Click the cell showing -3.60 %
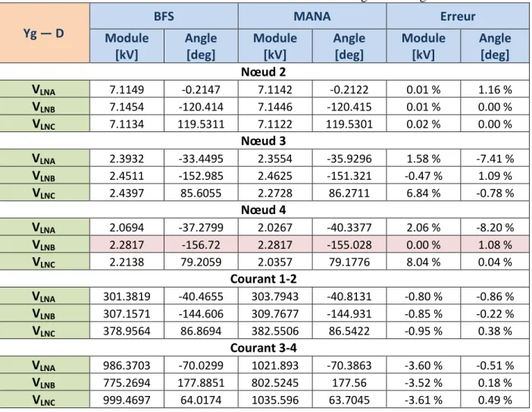Image resolution: width=532 pixels, height=412 pixels. click(424, 365)
